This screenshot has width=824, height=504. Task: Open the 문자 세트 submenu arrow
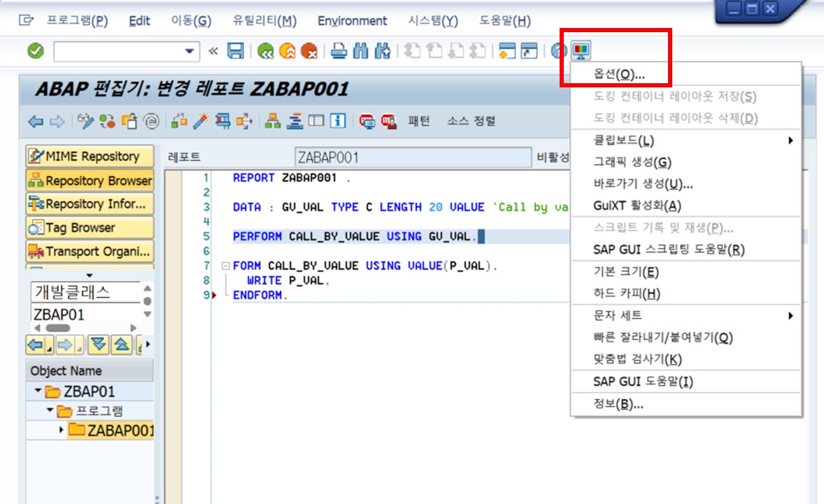[790, 315]
